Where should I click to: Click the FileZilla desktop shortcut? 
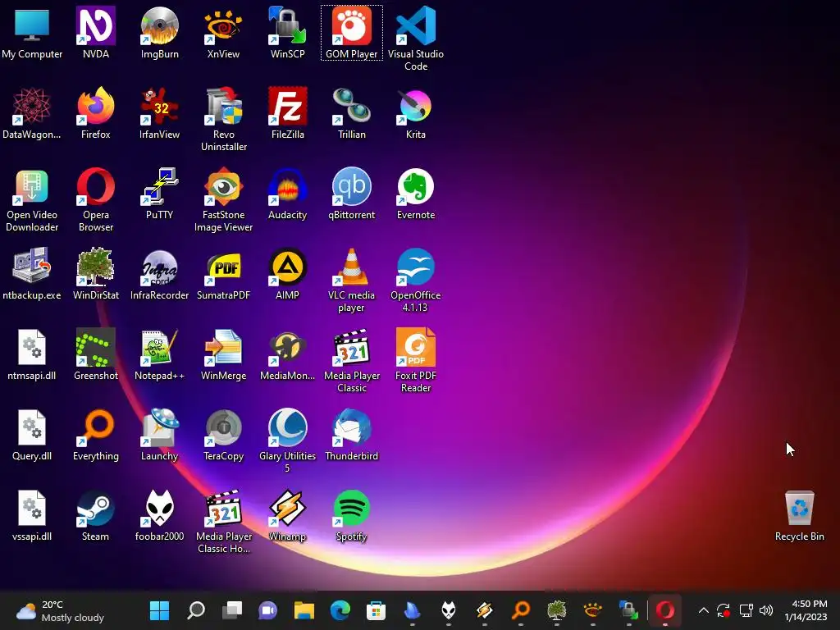(x=288, y=113)
